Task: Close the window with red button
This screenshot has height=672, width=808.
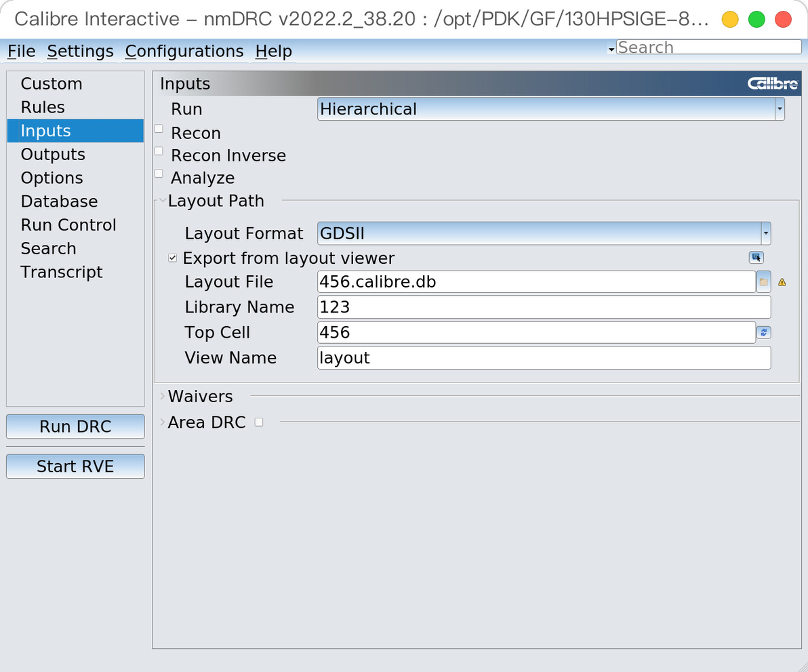Action: [784, 20]
